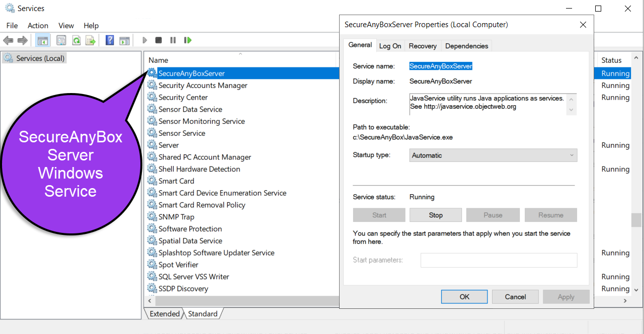Switch to the Standard view tab
The image size is (644, 334).
tap(203, 314)
